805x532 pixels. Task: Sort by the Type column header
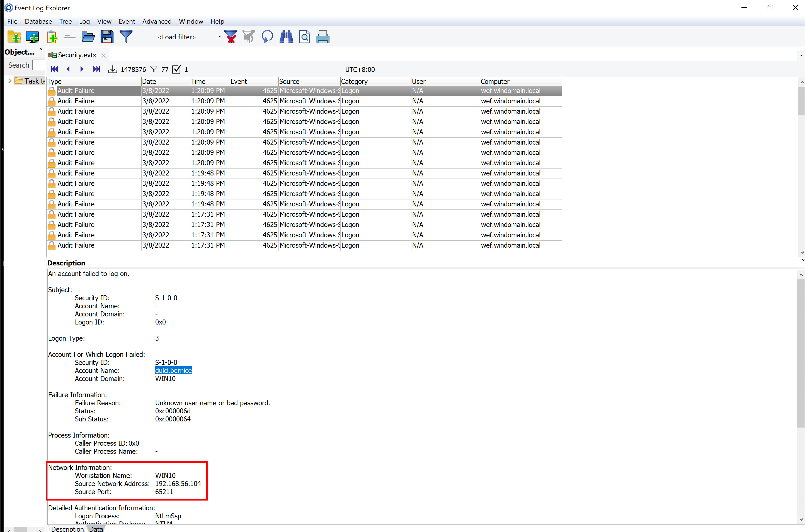(x=94, y=81)
